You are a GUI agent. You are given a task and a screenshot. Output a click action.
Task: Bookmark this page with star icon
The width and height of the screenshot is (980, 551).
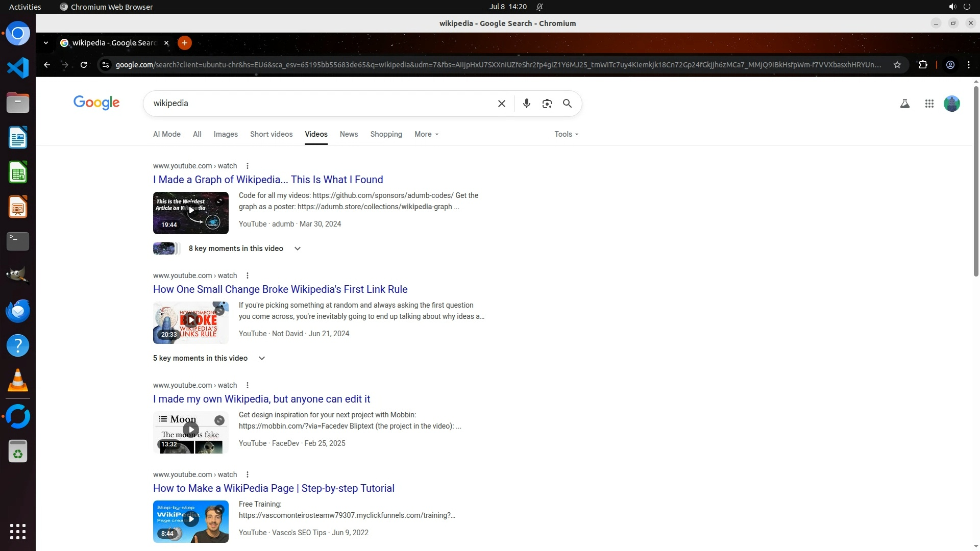[x=897, y=65]
